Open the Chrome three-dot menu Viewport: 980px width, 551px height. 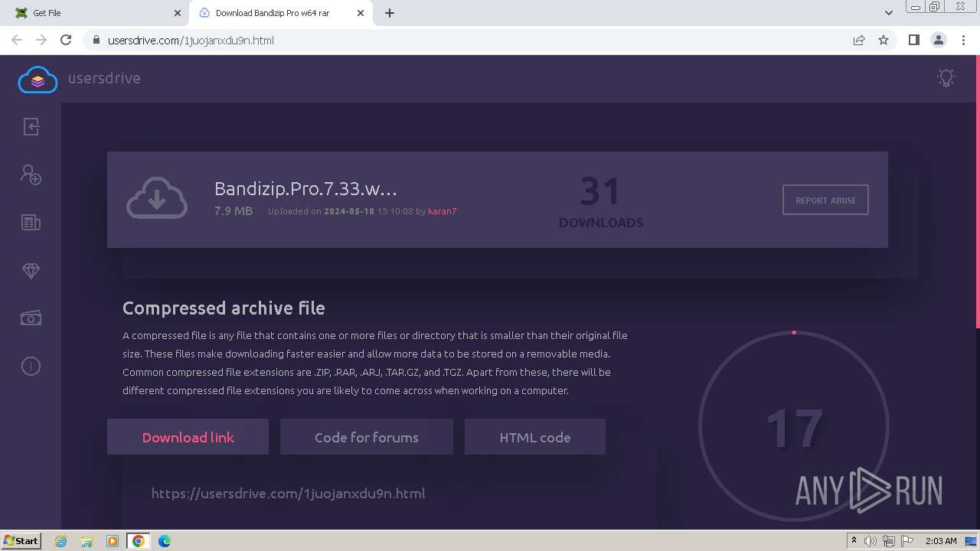[x=962, y=40]
